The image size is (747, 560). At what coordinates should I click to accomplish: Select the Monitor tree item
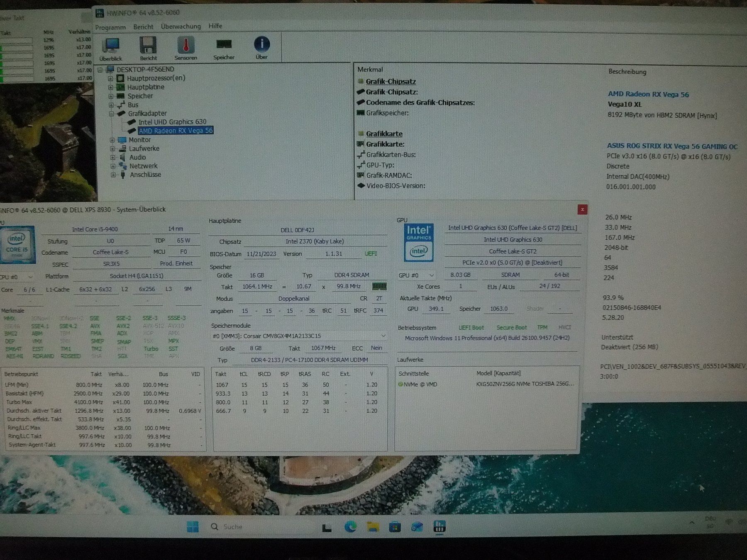click(139, 140)
